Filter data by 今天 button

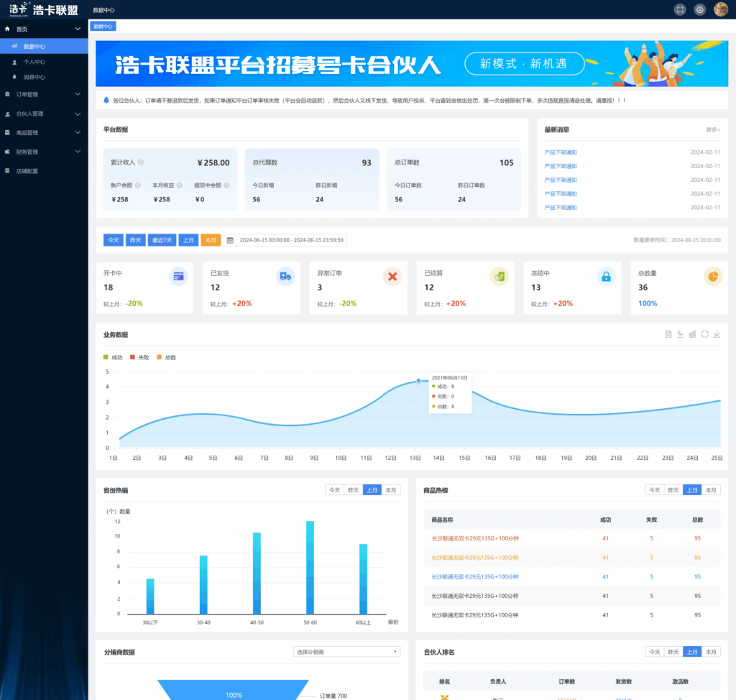pos(114,240)
